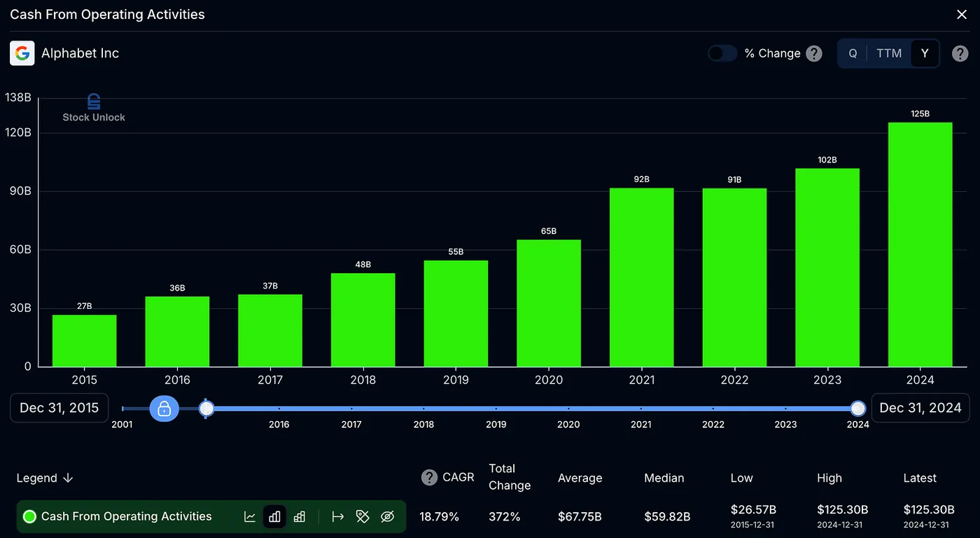The image size is (980, 538).
Task: Click the 2015 bar labeled 27B
Action: pyautogui.click(x=85, y=340)
